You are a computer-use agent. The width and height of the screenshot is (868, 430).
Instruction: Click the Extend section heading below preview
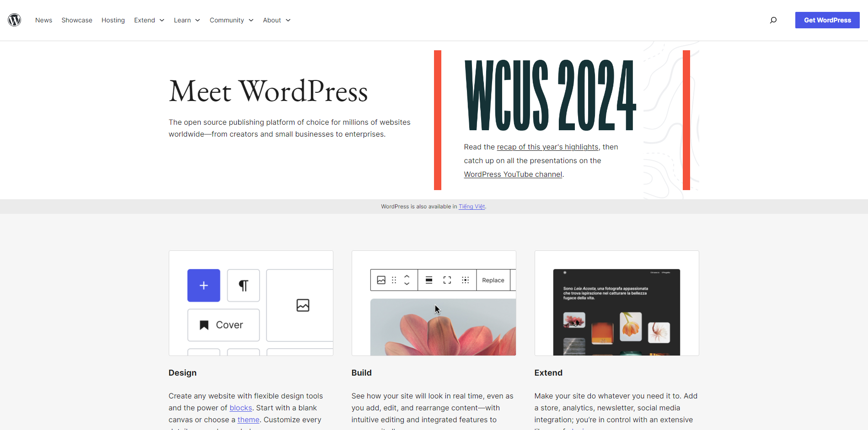(548, 373)
